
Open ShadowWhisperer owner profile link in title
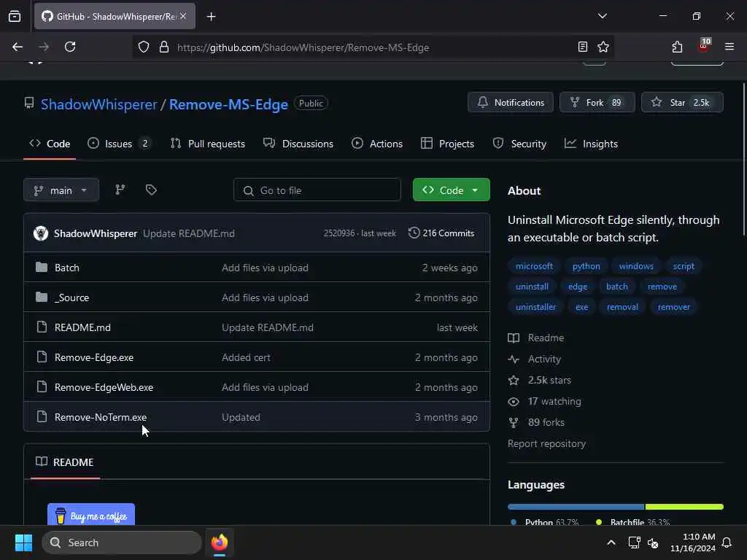tap(98, 104)
